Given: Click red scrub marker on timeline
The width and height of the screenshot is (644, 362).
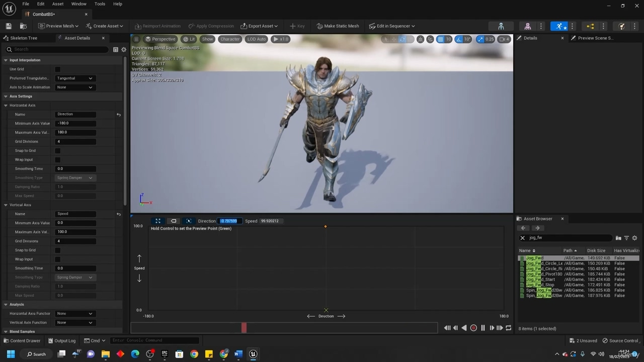Looking at the screenshot, I should coord(244,328).
